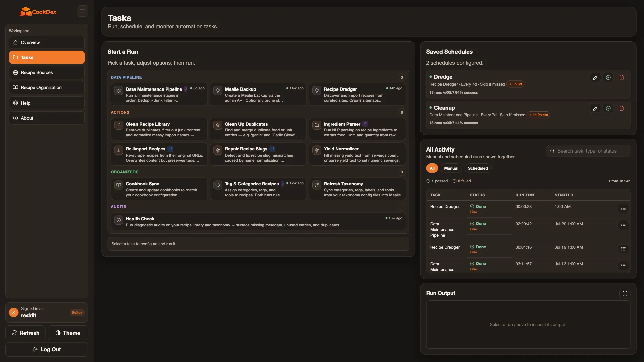This screenshot has height=362, width=644.
Task: Click the Clean Up Duplicates layers icon
Action: point(218,125)
